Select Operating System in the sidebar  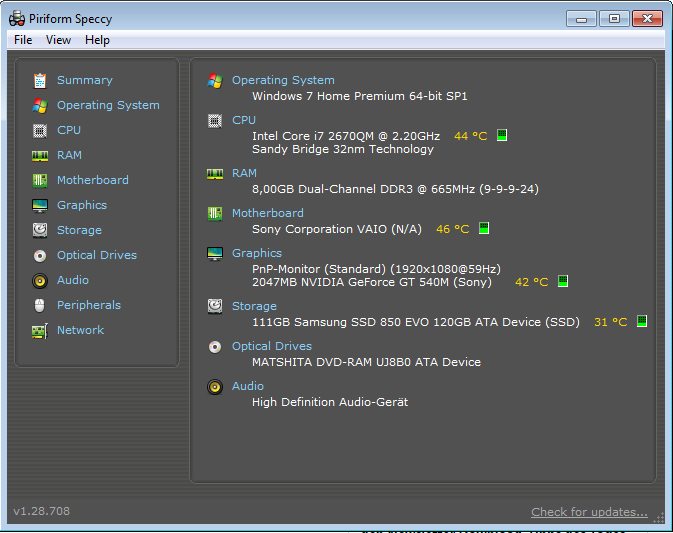(108, 105)
